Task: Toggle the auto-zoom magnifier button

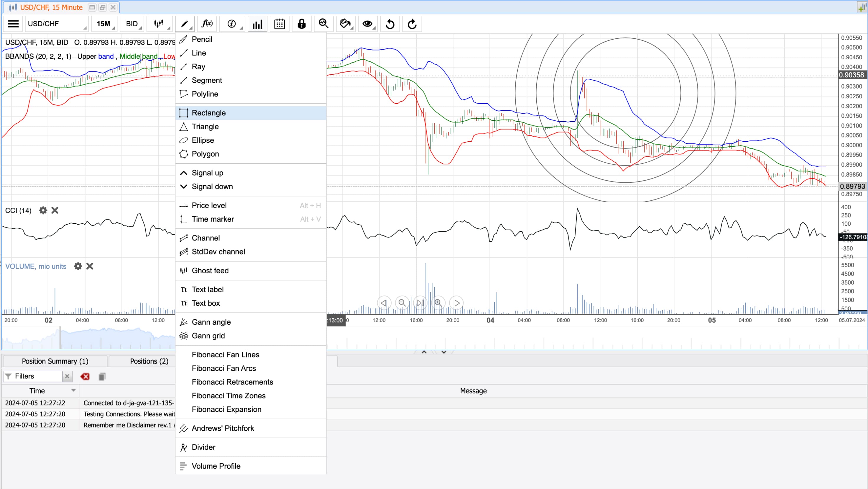Action: [323, 24]
